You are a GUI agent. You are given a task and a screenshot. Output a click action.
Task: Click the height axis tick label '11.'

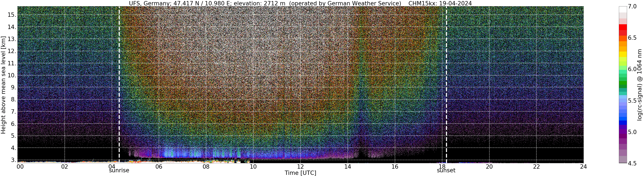pyautogui.click(x=12, y=63)
